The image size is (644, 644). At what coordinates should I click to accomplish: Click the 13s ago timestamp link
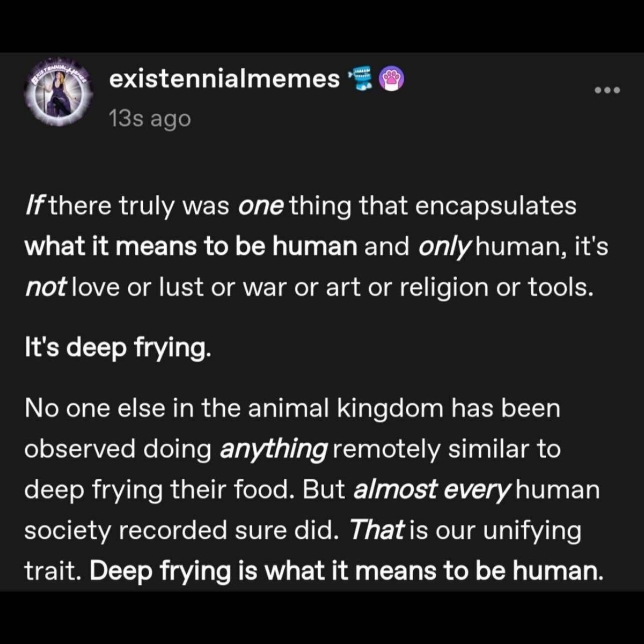tap(150, 119)
